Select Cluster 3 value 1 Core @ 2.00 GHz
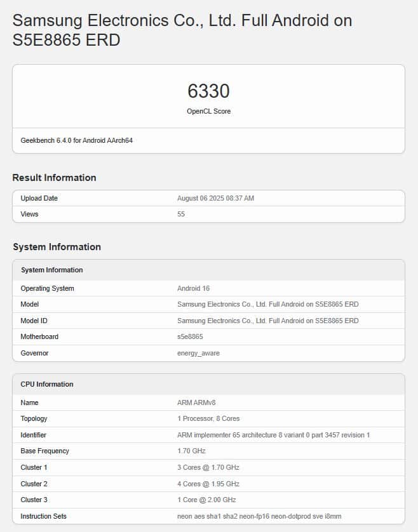The width and height of the screenshot is (418, 532). [206, 500]
